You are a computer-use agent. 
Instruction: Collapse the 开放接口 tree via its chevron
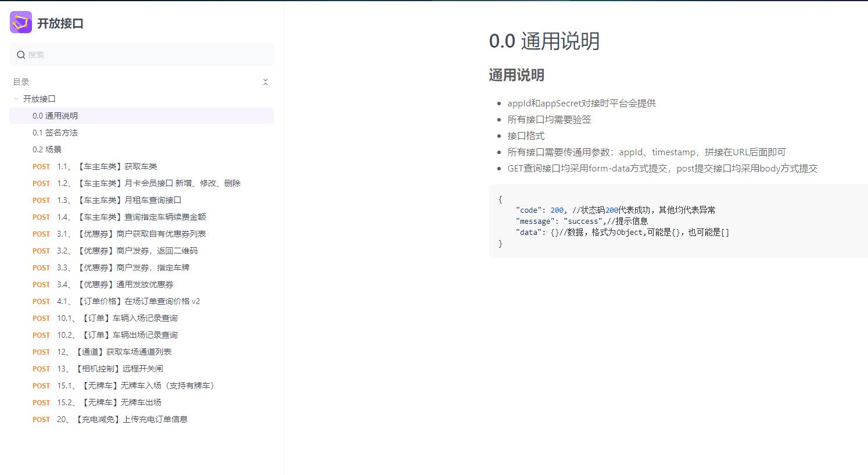[x=16, y=99]
